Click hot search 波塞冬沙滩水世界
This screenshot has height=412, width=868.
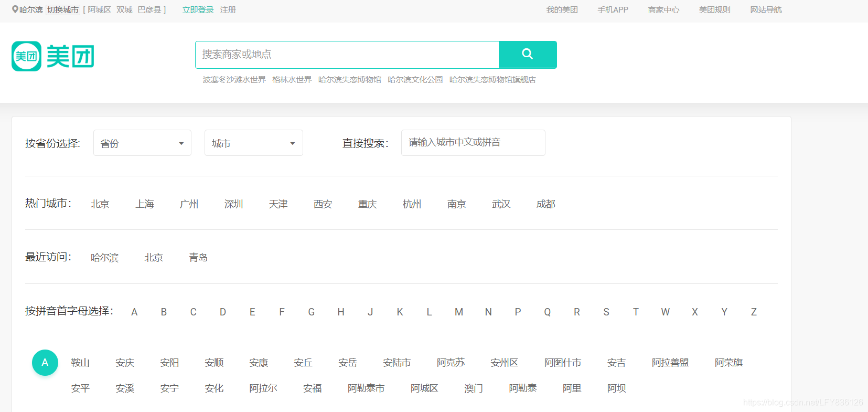coord(234,79)
